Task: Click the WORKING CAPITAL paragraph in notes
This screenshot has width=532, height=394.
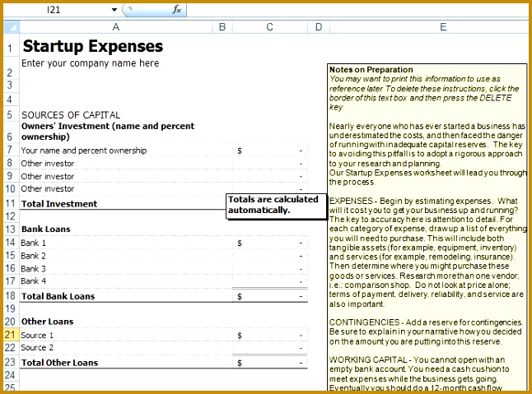Action: click(x=419, y=373)
